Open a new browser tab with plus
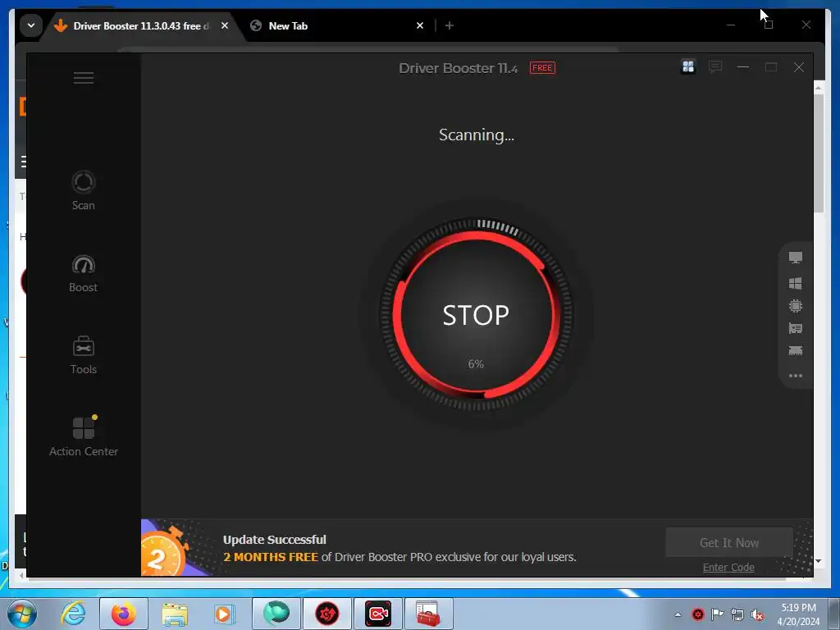 pyautogui.click(x=450, y=25)
